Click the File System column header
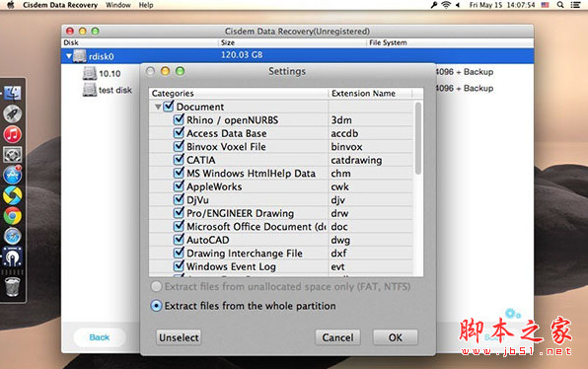 [x=450, y=42]
